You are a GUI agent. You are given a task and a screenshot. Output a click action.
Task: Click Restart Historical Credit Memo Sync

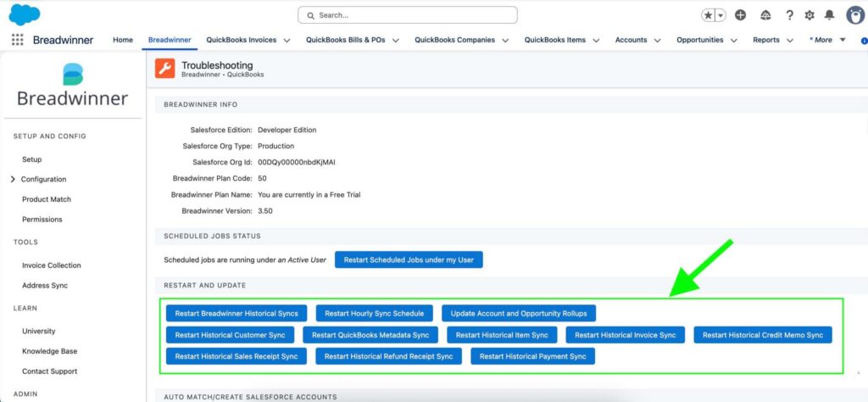763,335
